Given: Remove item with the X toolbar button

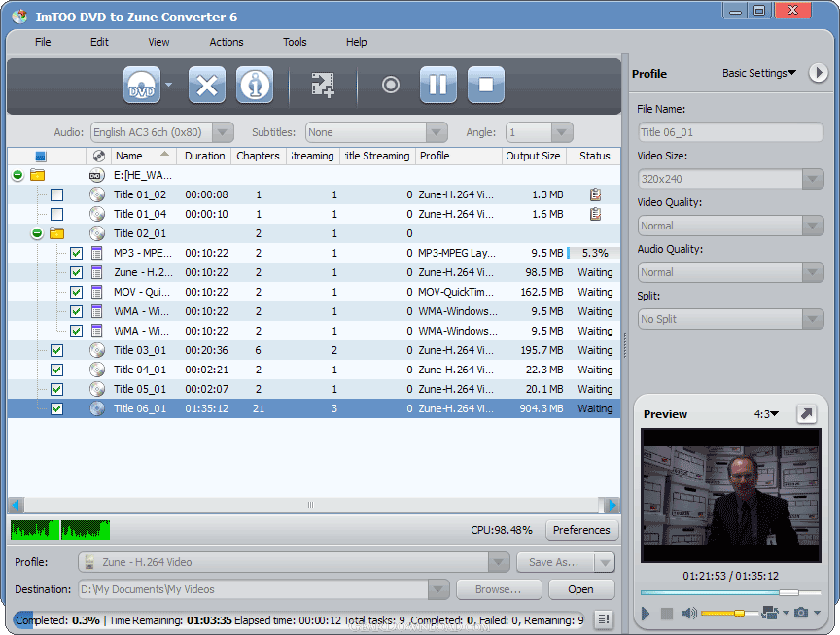Looking at the screenshot, I should coord(207,85).
